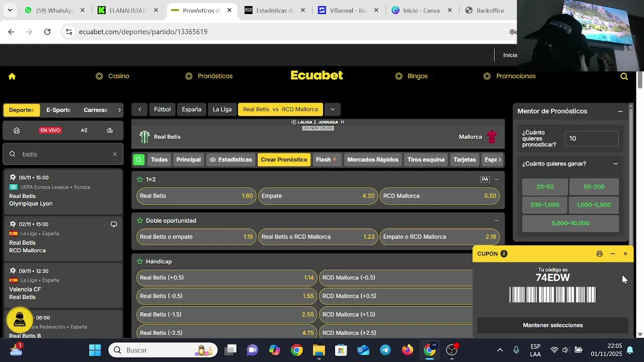The width and height of the screenshot is (644, 362).
Task: Open the statistics bar chart icon in sidebar
Action: point(110,130)
